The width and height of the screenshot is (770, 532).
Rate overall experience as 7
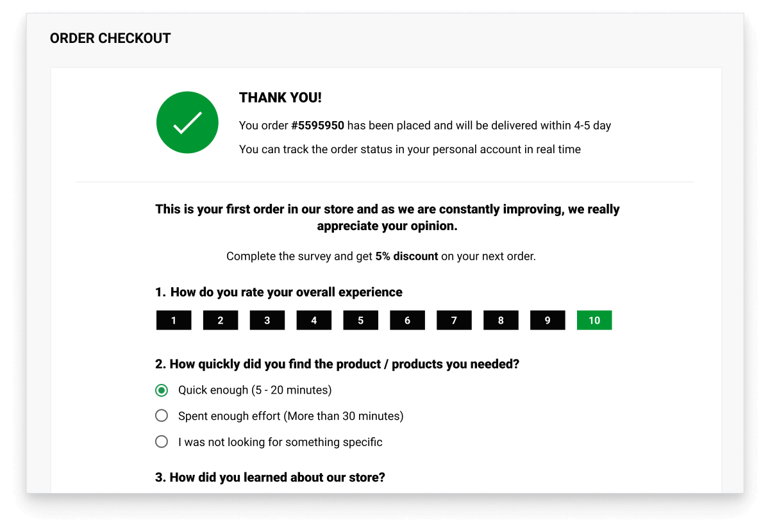tap(454, 320)
